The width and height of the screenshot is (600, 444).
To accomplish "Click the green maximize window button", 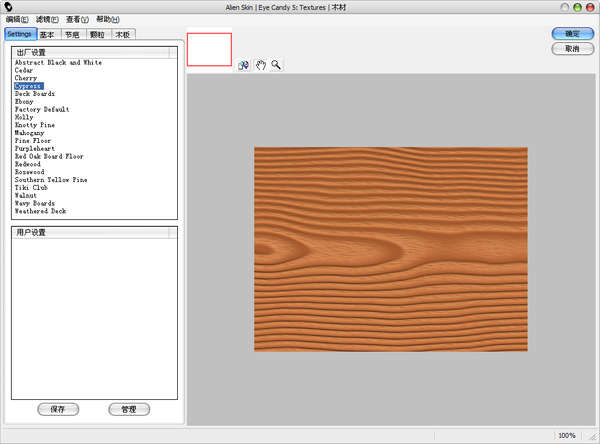I will [x=578, y=7].
